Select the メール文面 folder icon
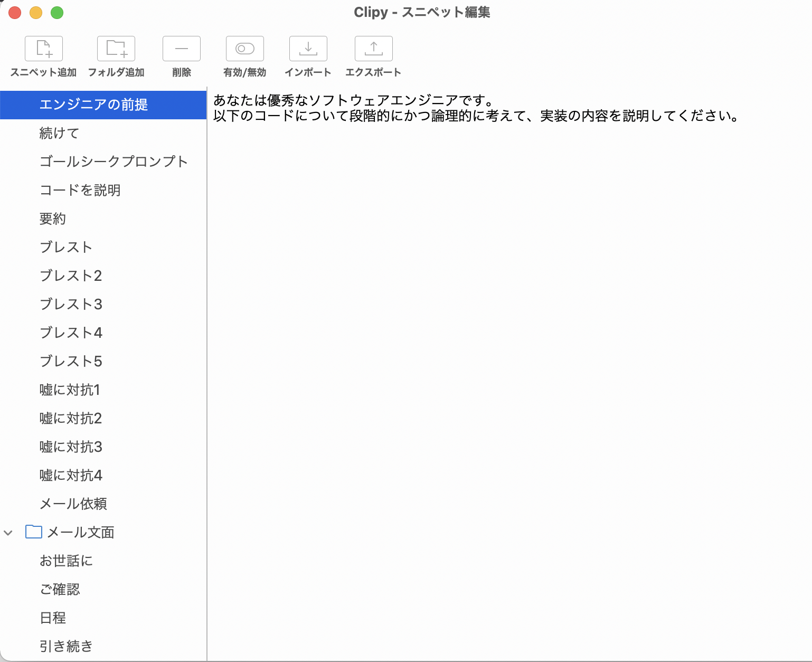812x662 pixels. click(x=34, y=532)
